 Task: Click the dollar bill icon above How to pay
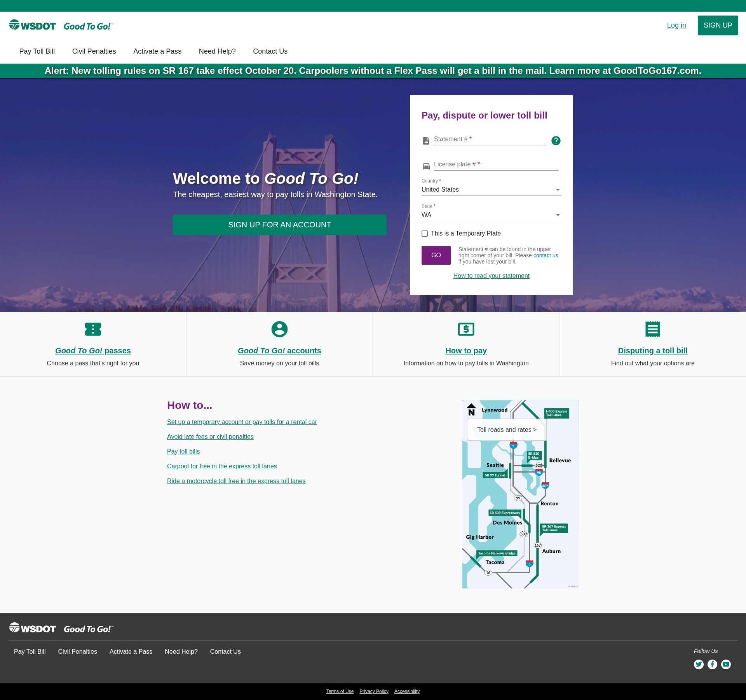(x=466, y=329)
